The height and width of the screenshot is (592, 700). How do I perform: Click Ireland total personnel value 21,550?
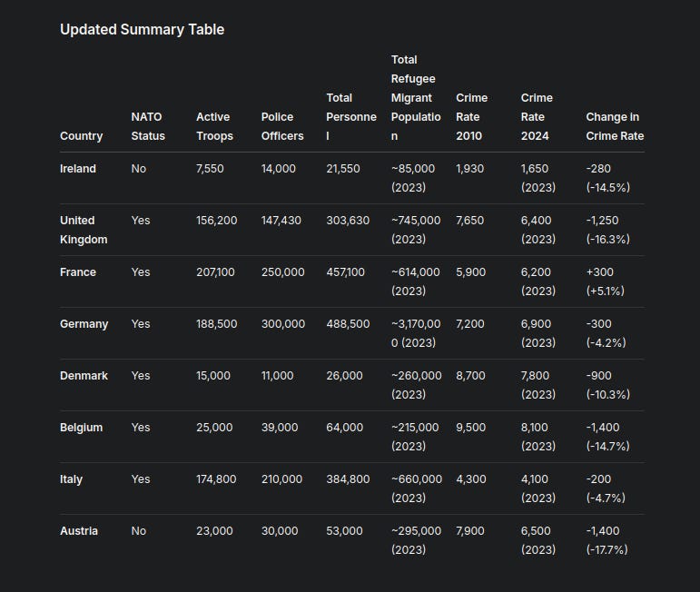tap(343, 169)
